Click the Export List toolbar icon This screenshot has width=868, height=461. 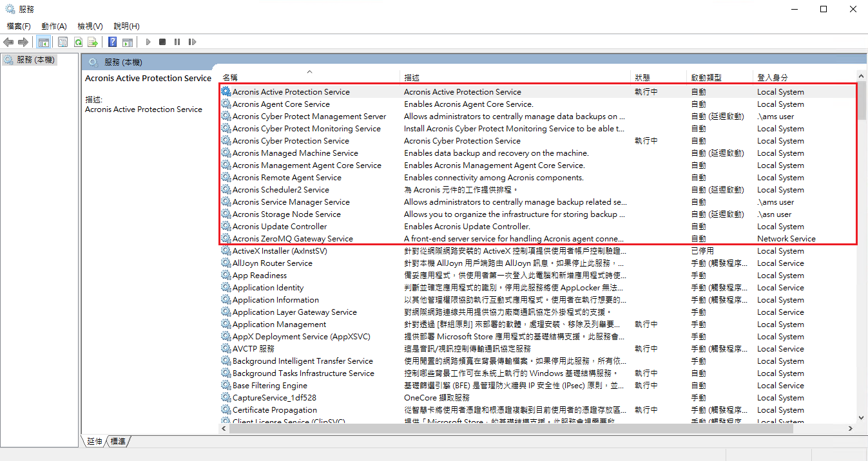[x=93, y=42]
